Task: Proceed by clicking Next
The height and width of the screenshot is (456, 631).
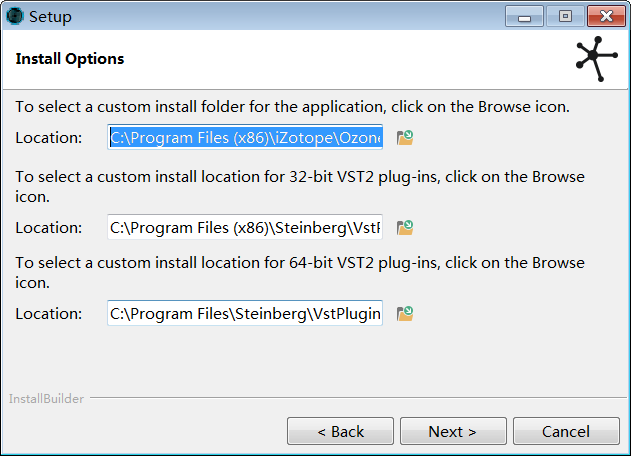Action: click(x=453, y=431)
